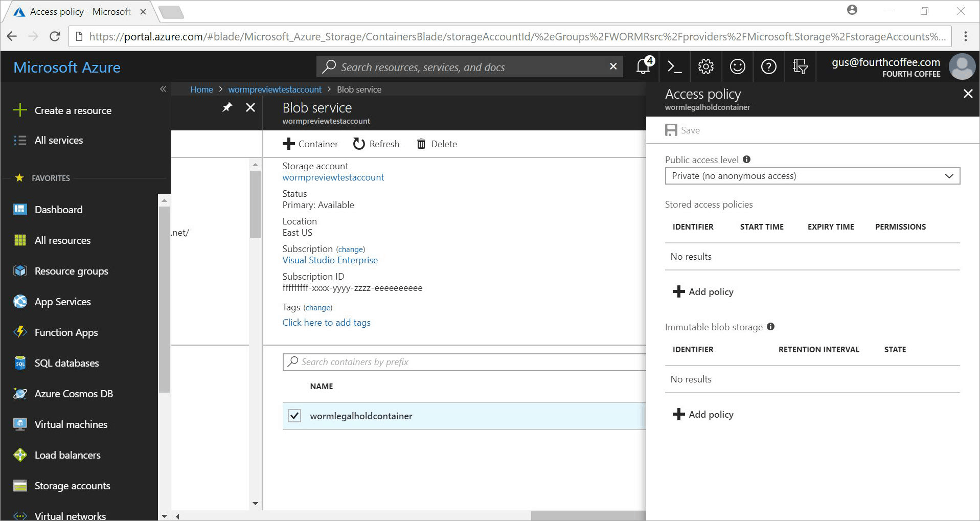Screen dimensions: 980x521
Task: Open portal settings with the gear icon
Action: pyautogui.click(x=705, y=66)
